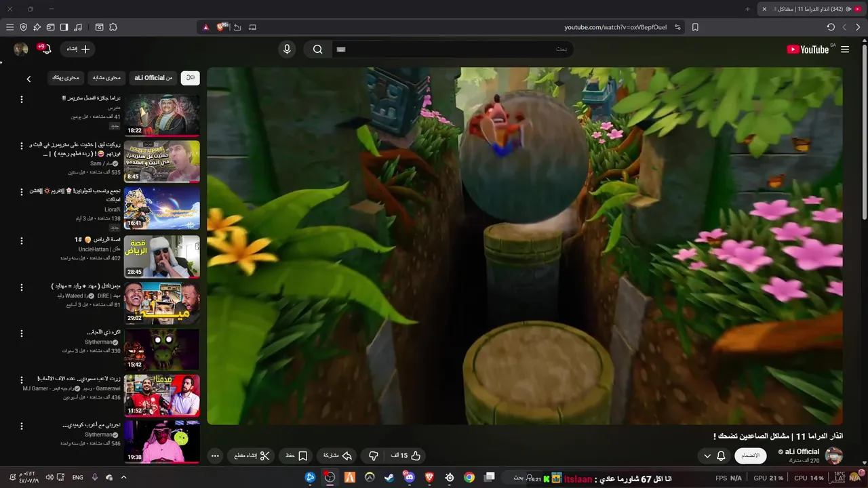Click the Brave Shields lion icon
Viewport: 868px width, 488px height.
coord(222,27)
